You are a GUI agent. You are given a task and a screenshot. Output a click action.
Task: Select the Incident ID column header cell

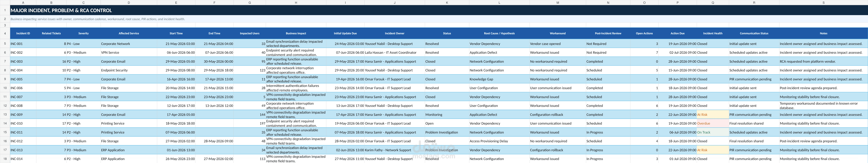23,33
